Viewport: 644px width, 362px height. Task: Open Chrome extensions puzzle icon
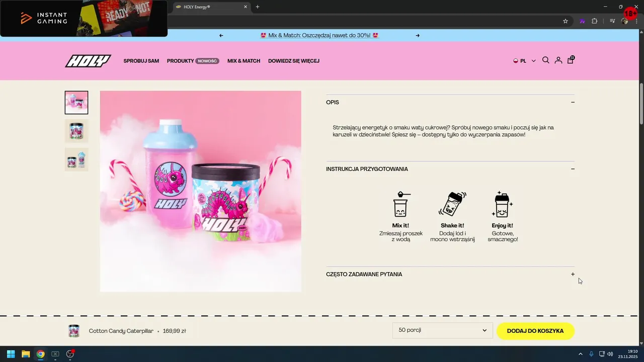(595, 21)
